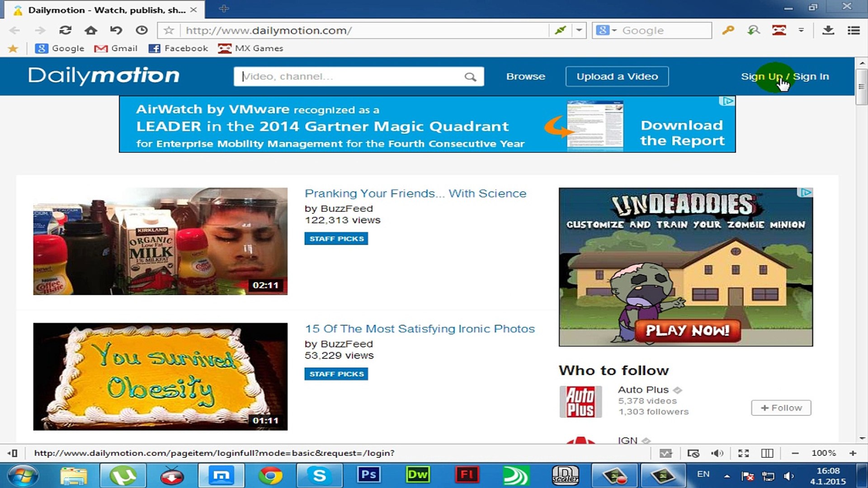The image size is (868, 488).
Task: Launch Photoshop from the taskbar
Action: pos(368,475)
